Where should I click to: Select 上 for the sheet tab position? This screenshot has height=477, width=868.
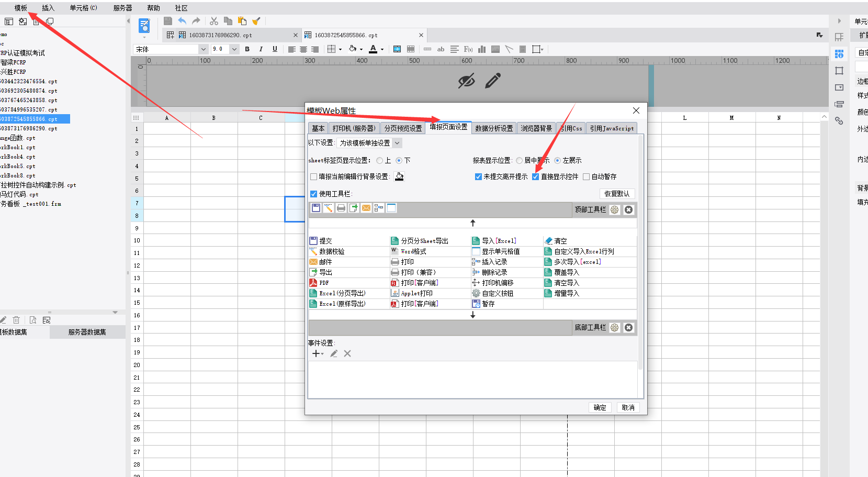click(380, 161)
